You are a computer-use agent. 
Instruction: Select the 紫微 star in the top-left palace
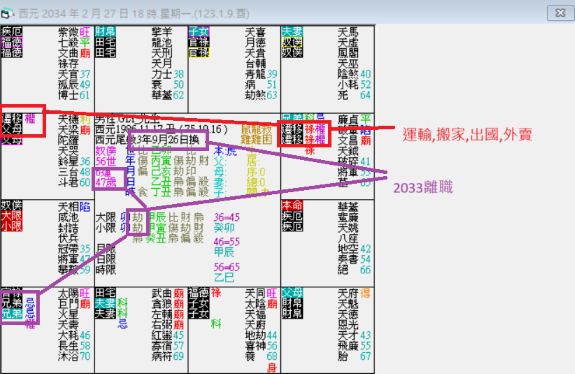pyautogui.click(x=68, y=32)
